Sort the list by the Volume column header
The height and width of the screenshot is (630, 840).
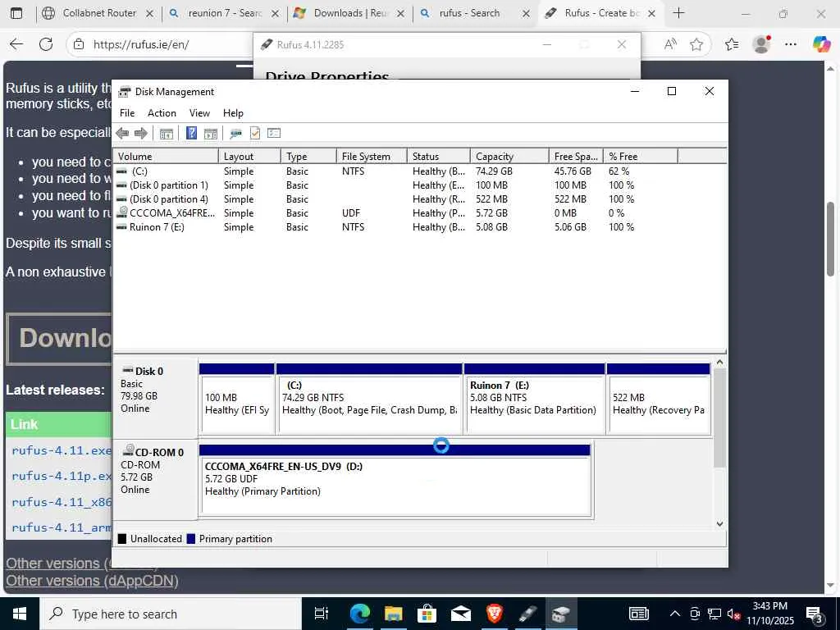point(166,157)
